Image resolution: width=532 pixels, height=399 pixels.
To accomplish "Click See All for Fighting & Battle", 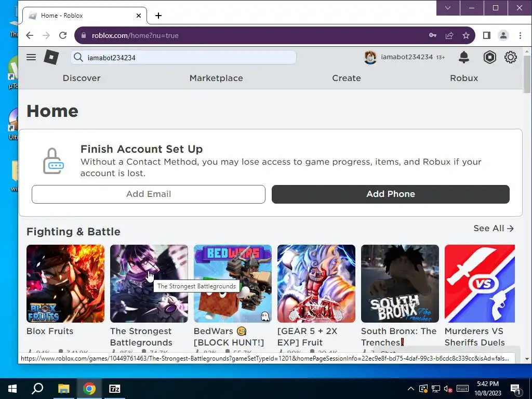I will click(494, 229).
